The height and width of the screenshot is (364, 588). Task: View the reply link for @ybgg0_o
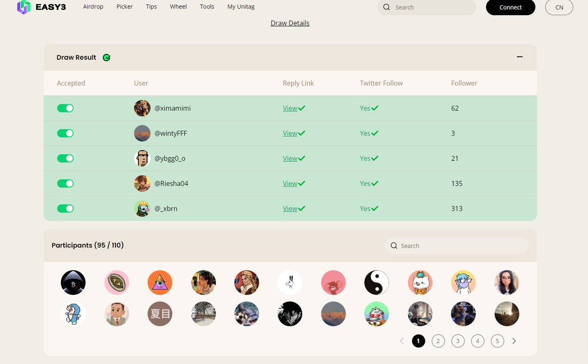290,158
